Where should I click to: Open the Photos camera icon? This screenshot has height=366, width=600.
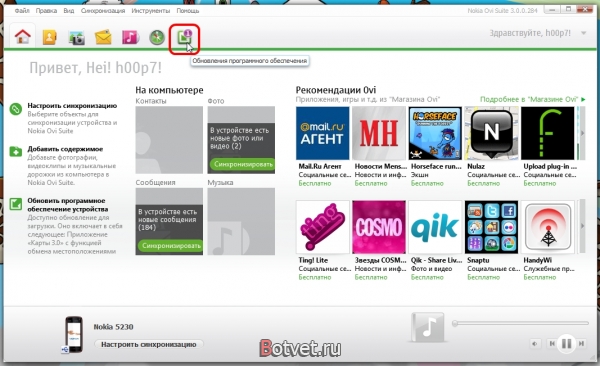[77, 38]
